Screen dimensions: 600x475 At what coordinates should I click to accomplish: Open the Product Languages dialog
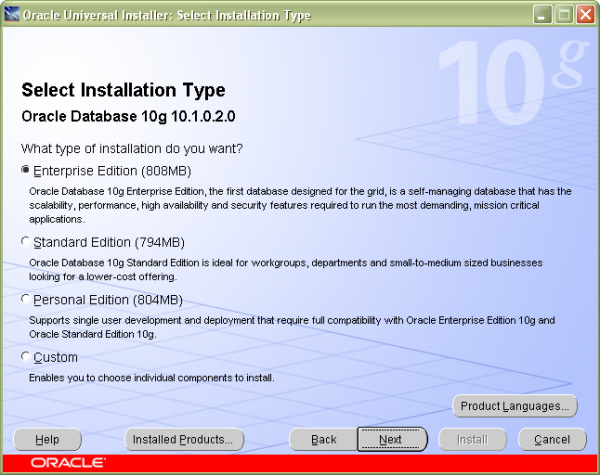click(515, 406)
